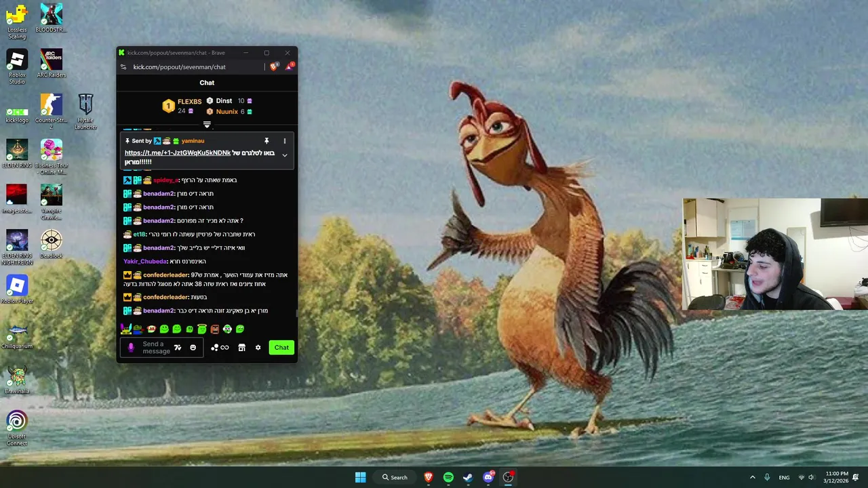Image resolution: width=868 pixels, height=488 pixels.
Task: Open taskbar clock showing 11:00 PM
Action: point(836,477)
